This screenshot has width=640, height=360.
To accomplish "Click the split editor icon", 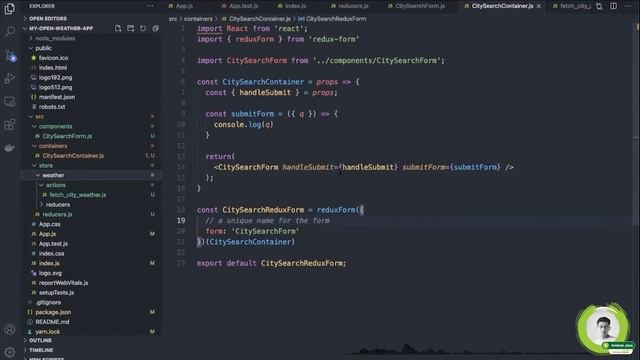I will click(613, 6).
